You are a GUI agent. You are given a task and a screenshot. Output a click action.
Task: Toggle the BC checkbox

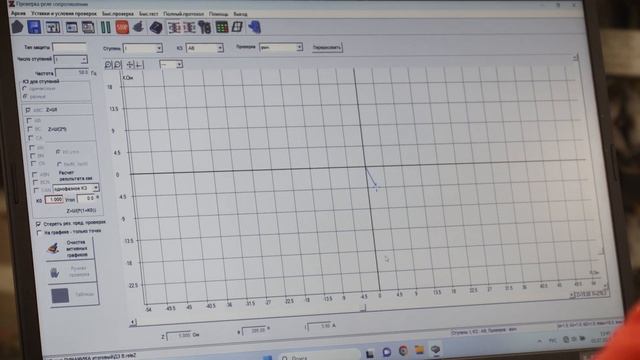pos(30,129)
